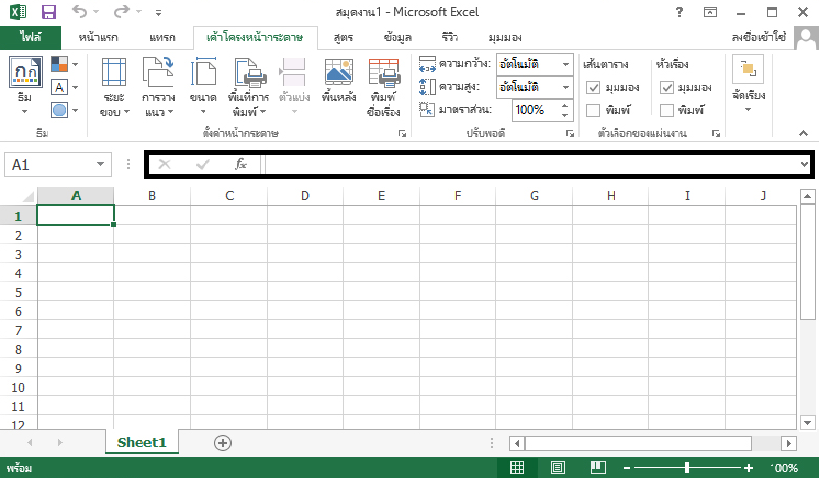Insert function using the fx icon
This screenshot has height=478, width=819.
pyautogui.click(x=241, y=164)
